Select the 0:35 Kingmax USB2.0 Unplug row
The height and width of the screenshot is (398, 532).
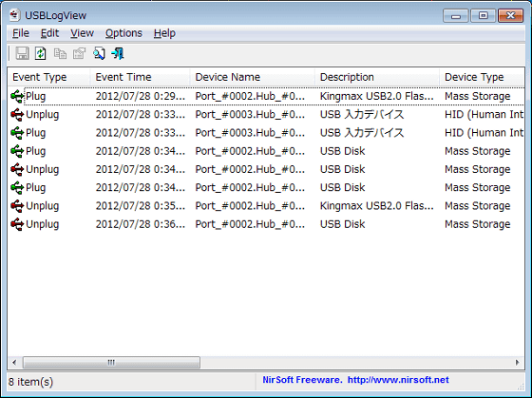266,206
